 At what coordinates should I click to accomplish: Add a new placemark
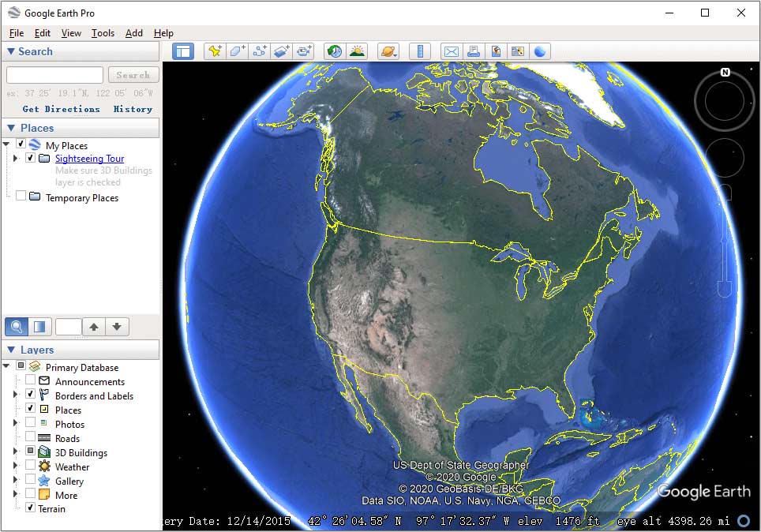click(215, 51)
